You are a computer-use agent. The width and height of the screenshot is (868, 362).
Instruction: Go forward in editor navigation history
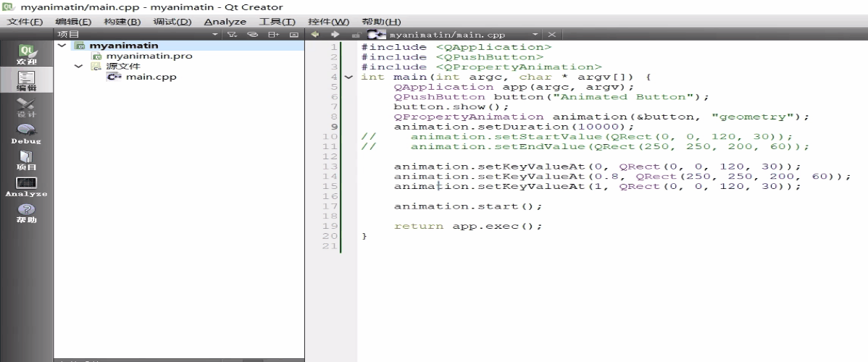pos(335,34)
